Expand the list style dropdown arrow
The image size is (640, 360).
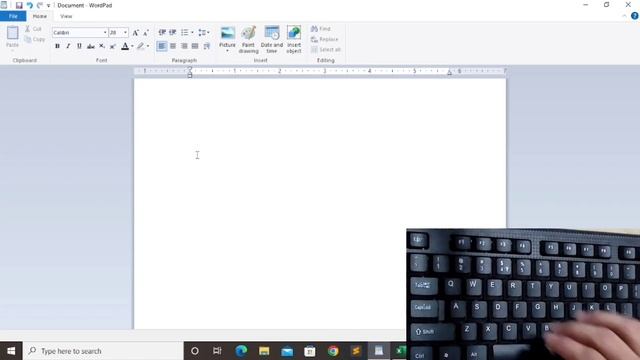pos(192,32)
